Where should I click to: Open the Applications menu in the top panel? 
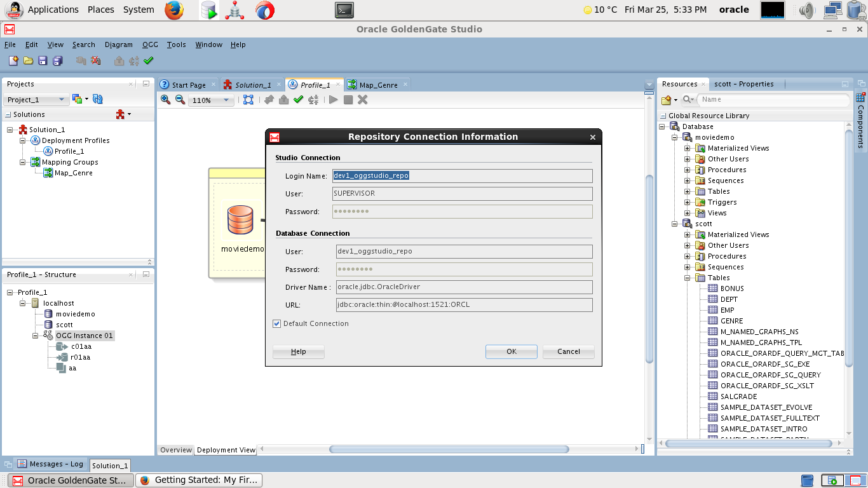coord(53,10)
